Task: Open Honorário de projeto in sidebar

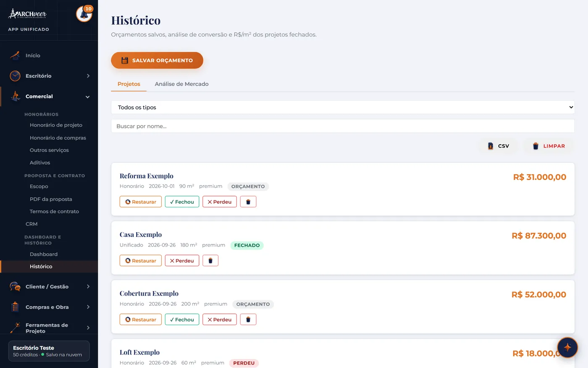Action: point(56,125)
